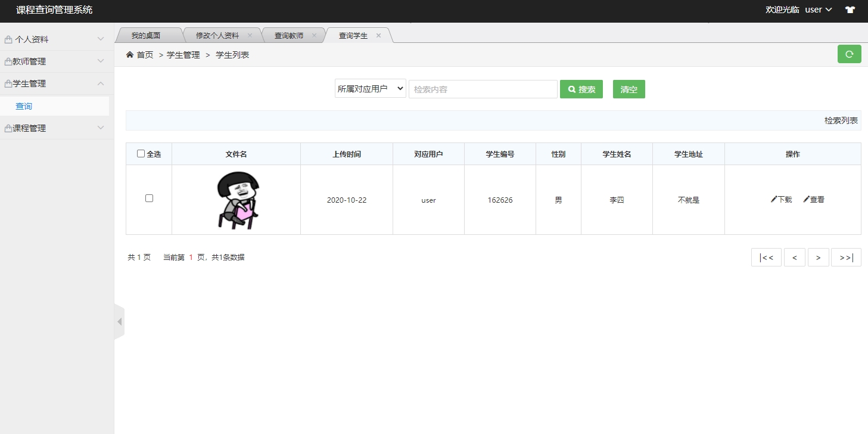Click the magnifier icon inside the 搜索 button
This screenshot has height=434, width=868.
[x=570, y=89]
